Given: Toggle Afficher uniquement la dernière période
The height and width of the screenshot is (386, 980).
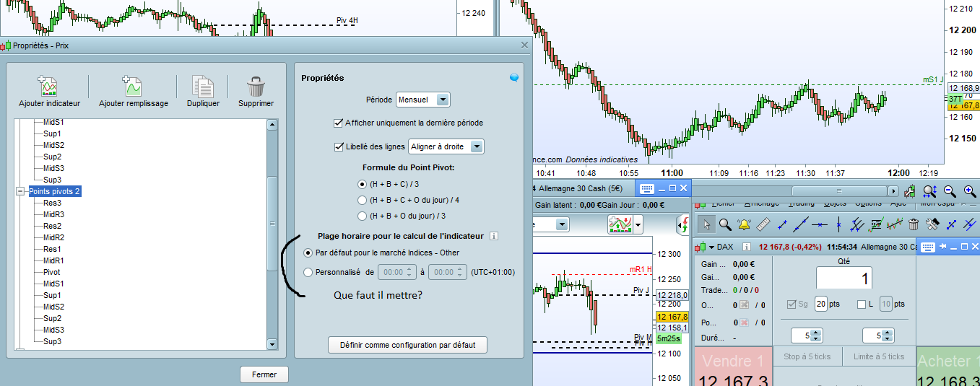Looking at the screenshot, I should tap(339, 123).
